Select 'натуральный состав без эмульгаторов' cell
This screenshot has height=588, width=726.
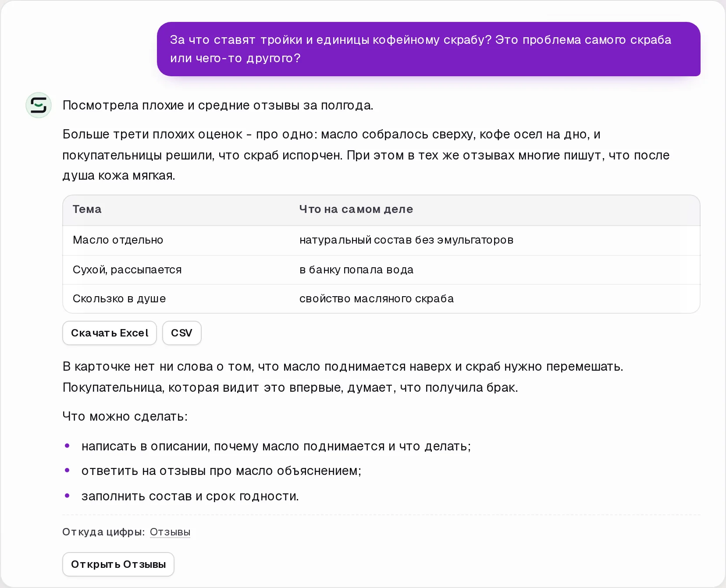[406, 240]
